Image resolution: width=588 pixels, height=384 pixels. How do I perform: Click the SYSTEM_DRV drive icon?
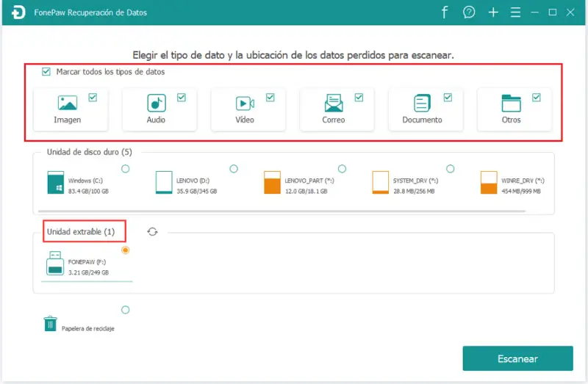coord(380,182)
